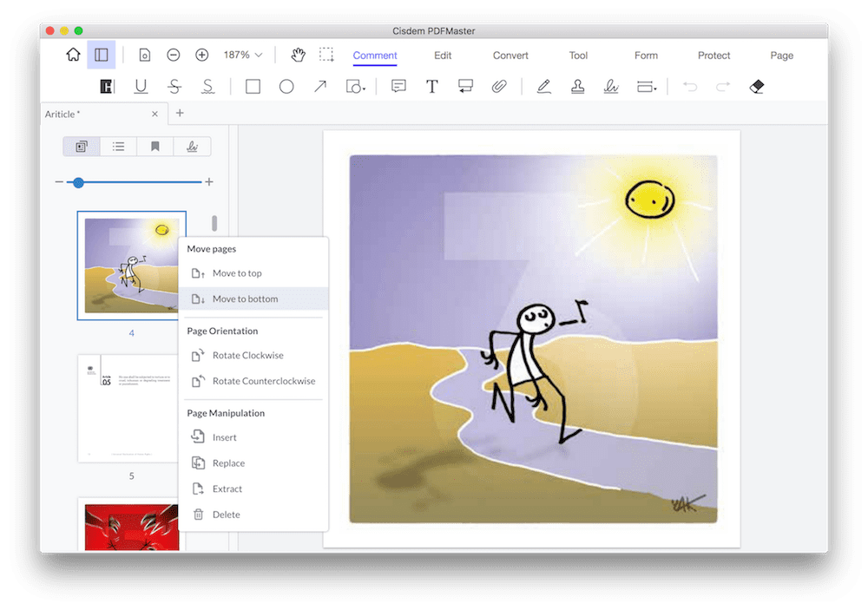
Task: Switch to the Form tab
Action: coord(646,56)
